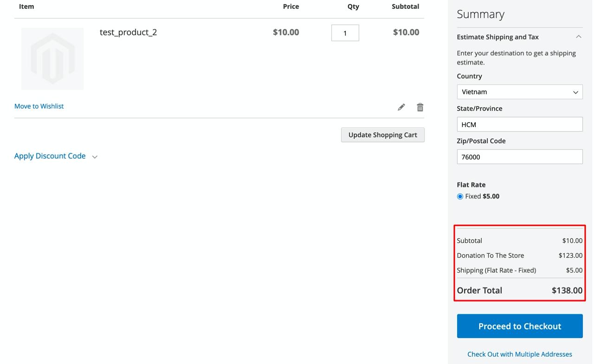Expand the Apply Discount Code text
This screenshot has width=594, height=364.
point(50,156)
